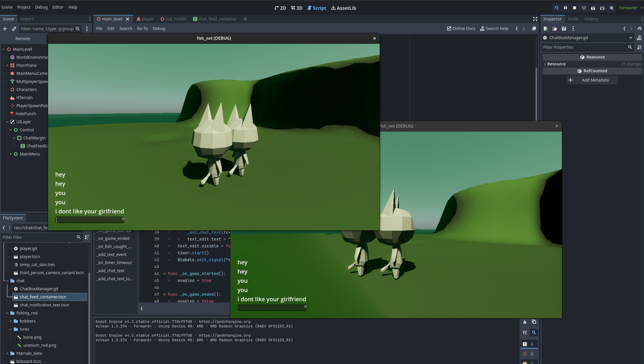Collapse the MainLevel root node
The width and height of the screenshot is (644, 364).
4,49
